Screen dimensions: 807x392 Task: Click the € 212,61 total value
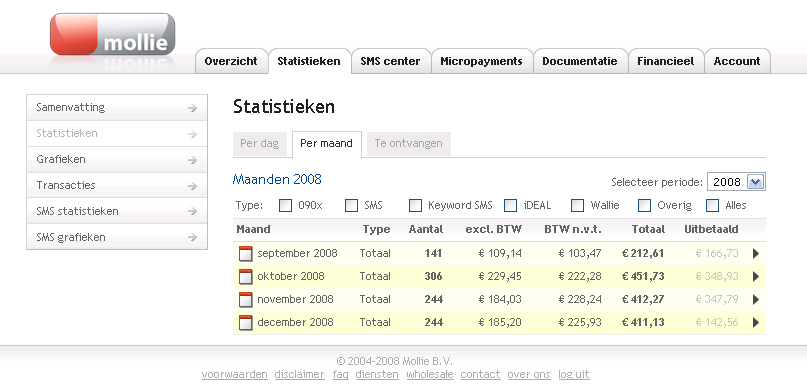tap(643, 254)
